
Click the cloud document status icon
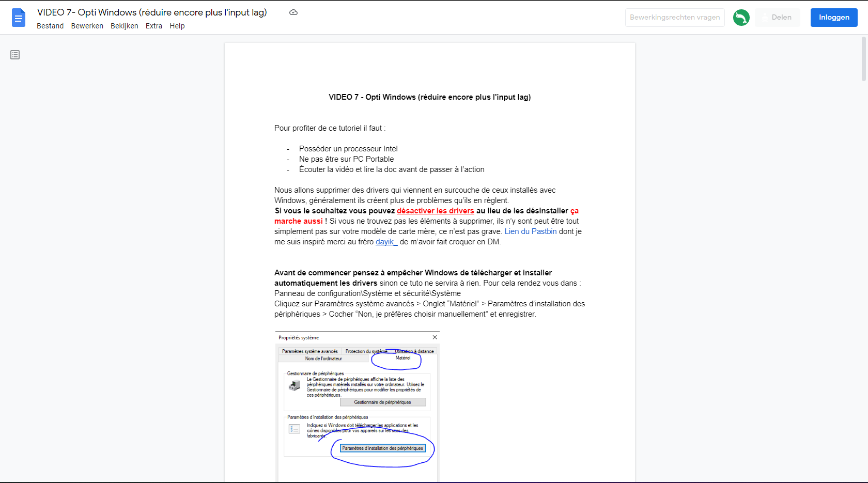click(x=293, y=12)
